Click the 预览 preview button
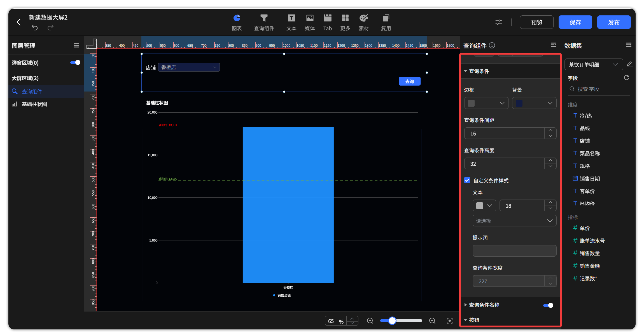The image size is (644, 335). tap(536, 22)
